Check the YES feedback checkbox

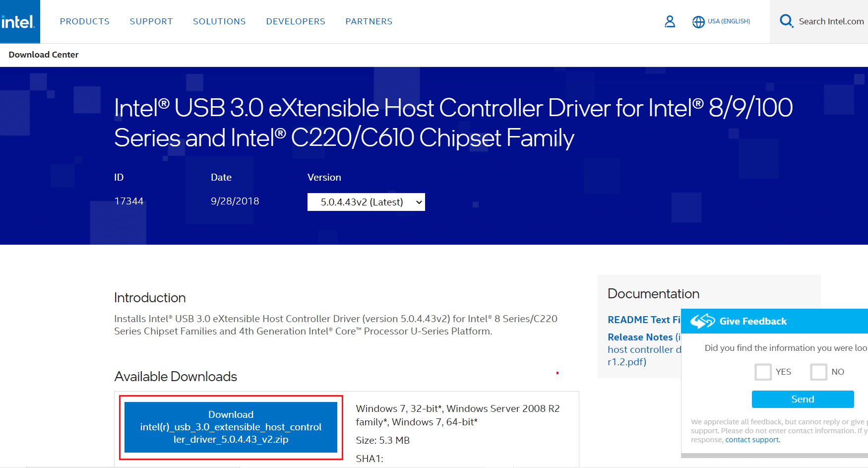763,372
